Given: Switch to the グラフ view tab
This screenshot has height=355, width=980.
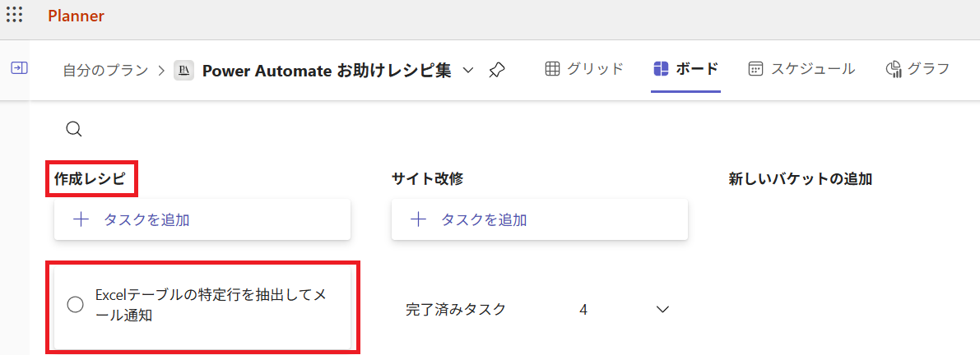Looking at the screenshot, I should click(x=917, y=69).
